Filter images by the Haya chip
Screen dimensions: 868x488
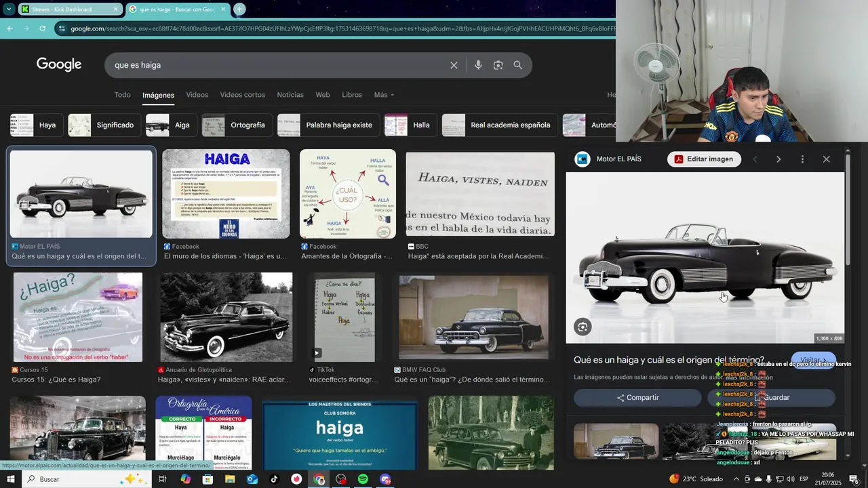tap(37, 125)
